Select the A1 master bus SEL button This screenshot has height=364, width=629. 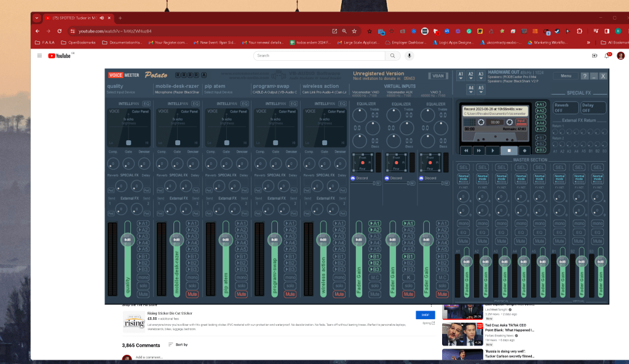pos(464,167)
